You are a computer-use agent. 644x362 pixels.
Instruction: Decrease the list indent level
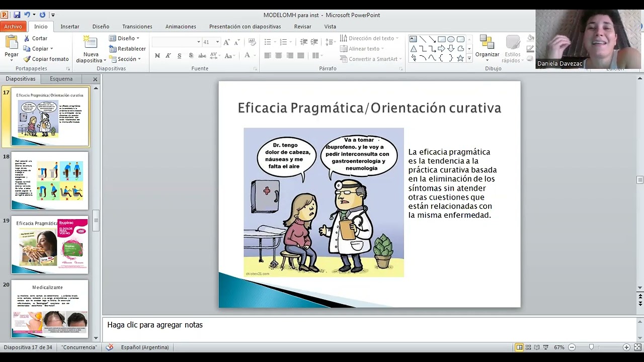click(304, 42)
